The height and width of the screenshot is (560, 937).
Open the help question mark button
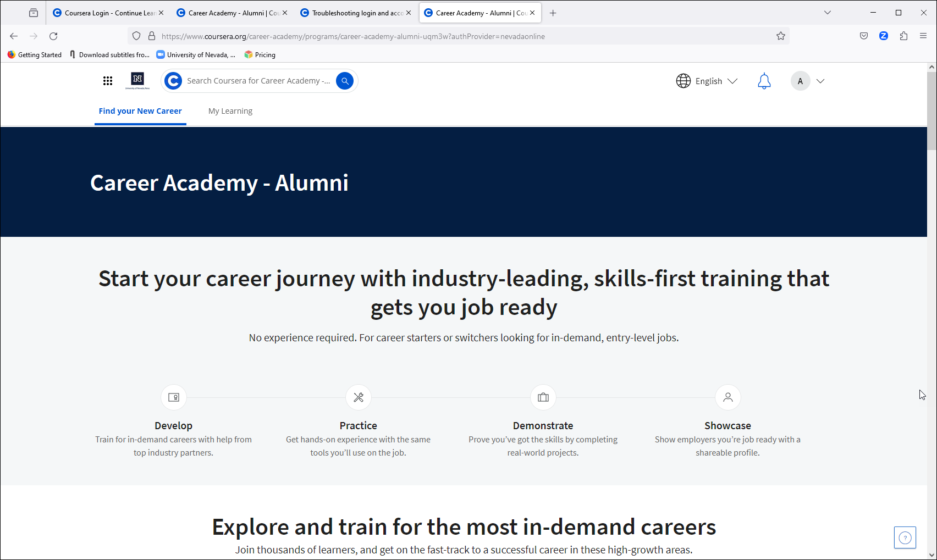click(905, 537)
